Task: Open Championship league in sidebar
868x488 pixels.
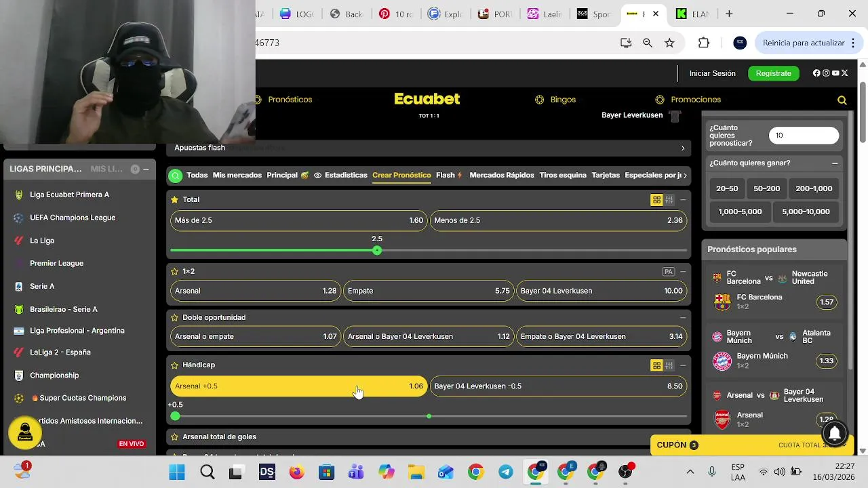Action: (54, 375)
